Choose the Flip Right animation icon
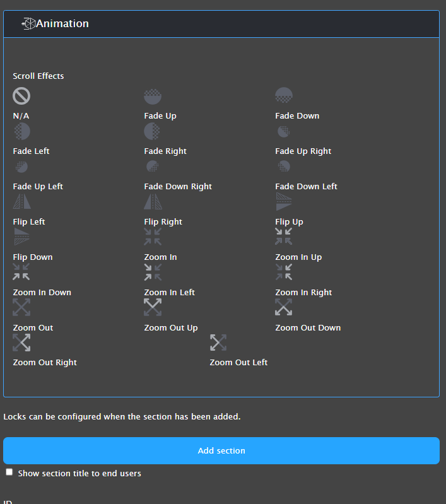 [153, 201]
